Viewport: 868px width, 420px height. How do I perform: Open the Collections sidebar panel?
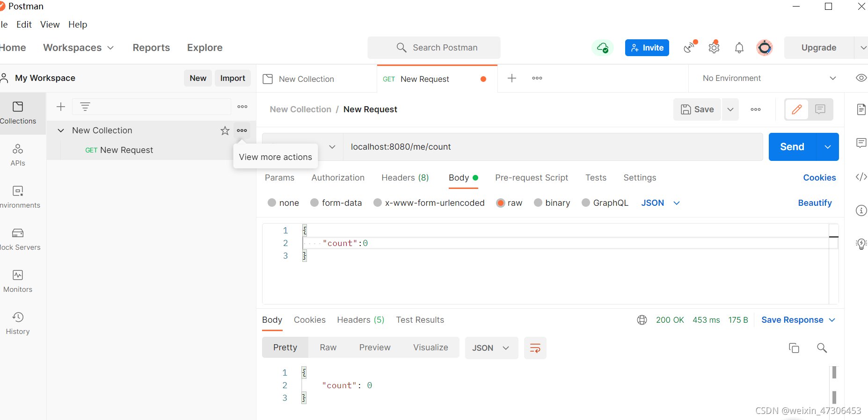[x=18, y=113]
